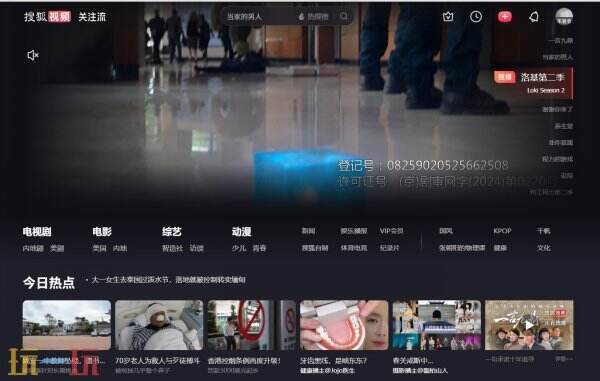Click the search magnifier icon
This screenshot has height=381, width=600.
(344, 16)
